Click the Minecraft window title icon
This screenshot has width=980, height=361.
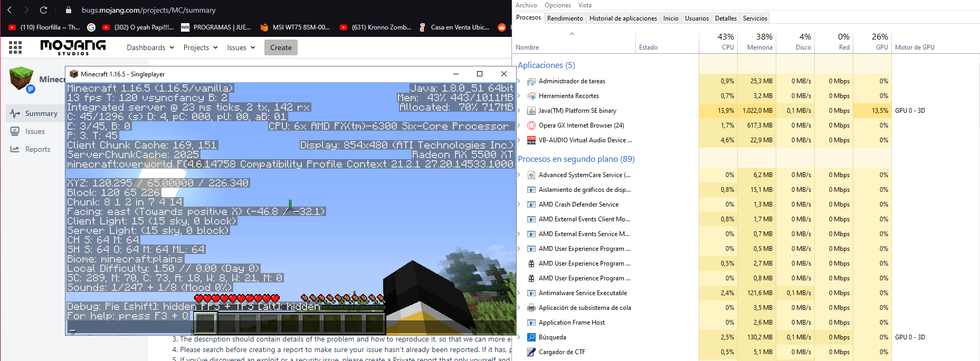[74, 74]
